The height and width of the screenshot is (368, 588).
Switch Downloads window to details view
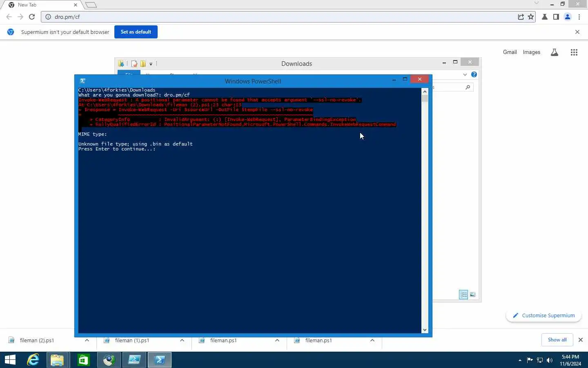pyautogui.click(x=463, y=294)
